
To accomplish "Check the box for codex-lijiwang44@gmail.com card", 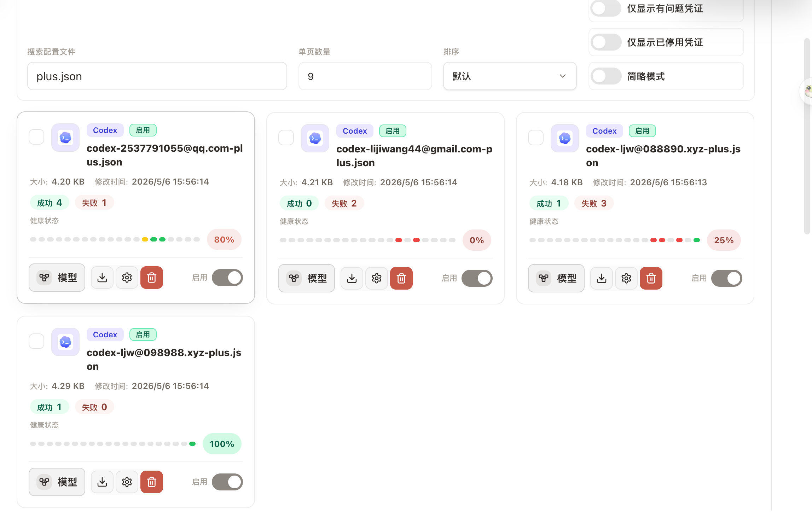I will coord(286,138).
